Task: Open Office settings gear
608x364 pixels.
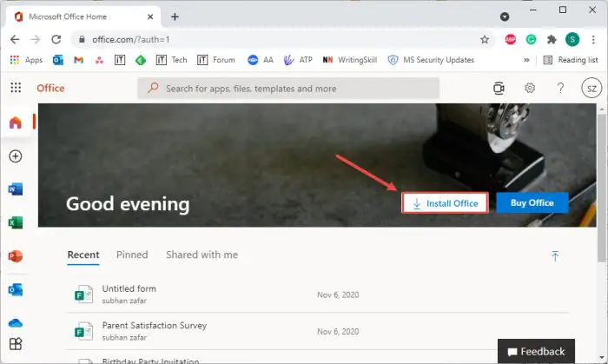Action: [x=530, y=88]
